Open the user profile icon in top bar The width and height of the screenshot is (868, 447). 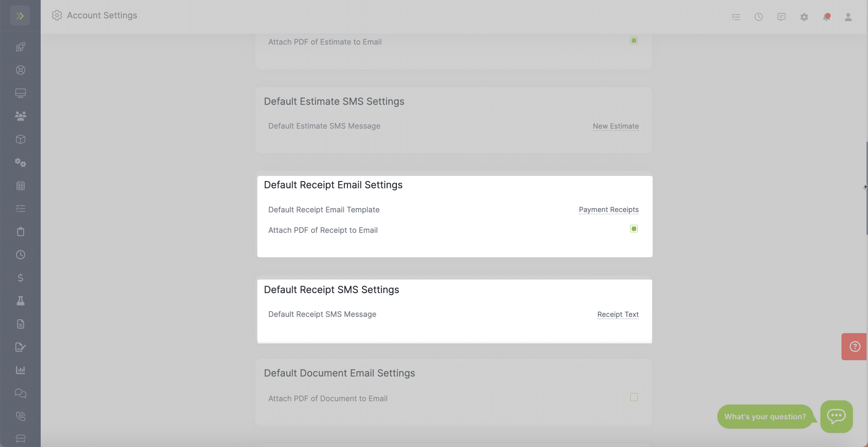(848, 17)
